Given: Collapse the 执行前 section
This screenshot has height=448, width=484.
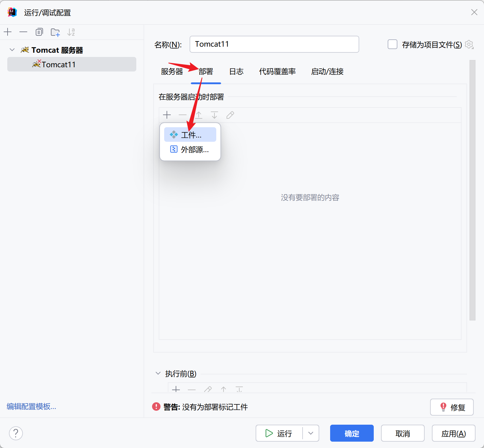Looking at the screenshot, I should [158, 373].
